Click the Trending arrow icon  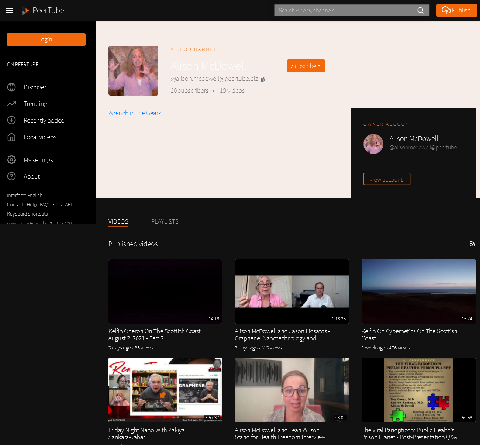11,104
